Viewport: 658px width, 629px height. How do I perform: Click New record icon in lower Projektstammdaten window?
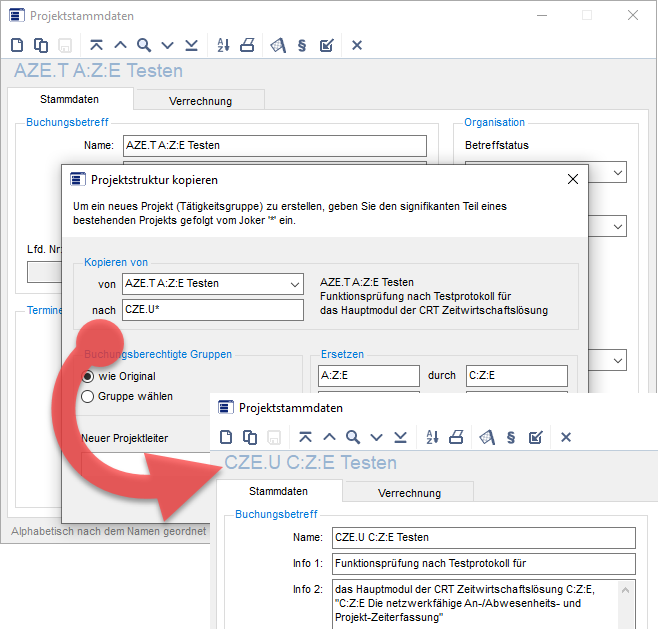pos(226,437)
